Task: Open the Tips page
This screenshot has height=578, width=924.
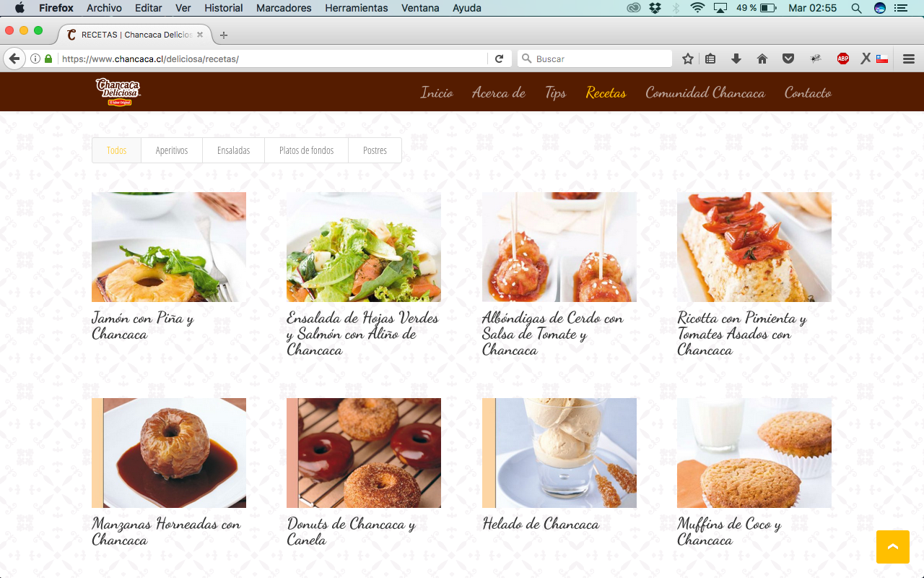Action: tap(556, 92)
